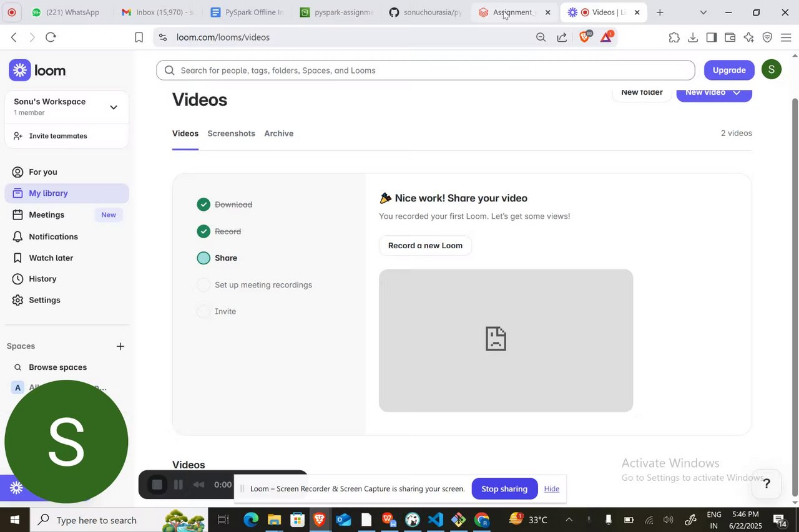Click the share icon in the address bar

click(562, 37)
